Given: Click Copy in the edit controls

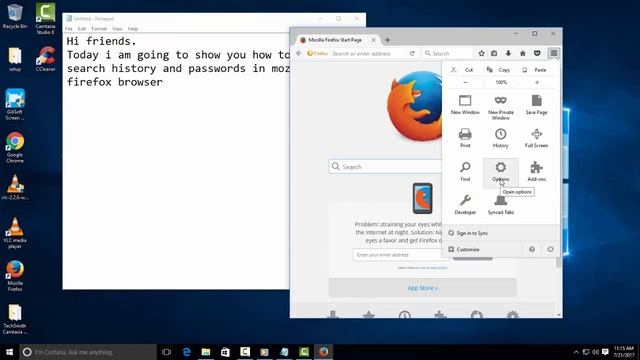Looking at the screenshot, I should (x=498, y=70).
